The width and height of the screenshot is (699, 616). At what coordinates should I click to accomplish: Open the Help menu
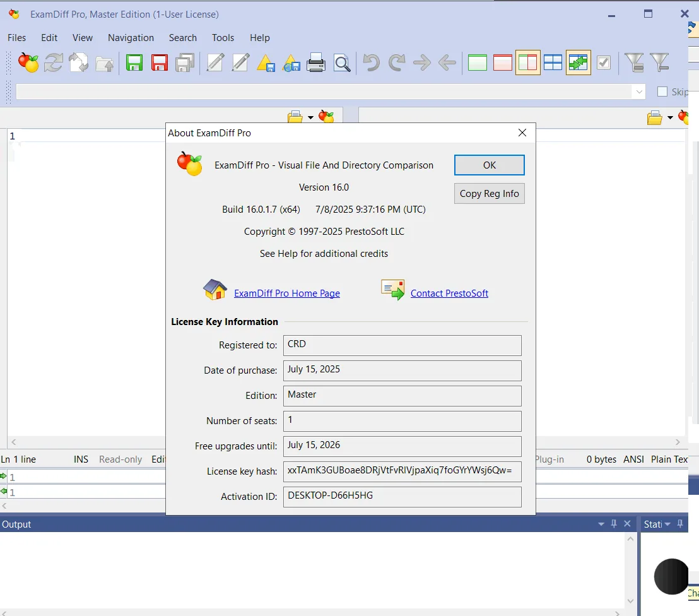tap(259, 38)
